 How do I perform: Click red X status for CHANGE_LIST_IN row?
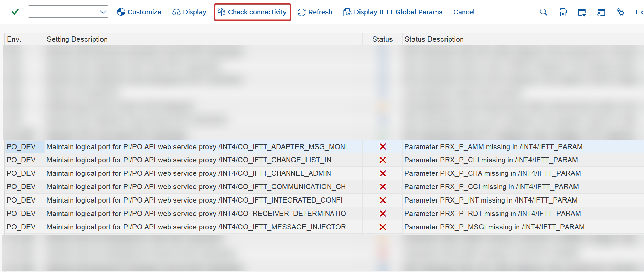point(383,160)
